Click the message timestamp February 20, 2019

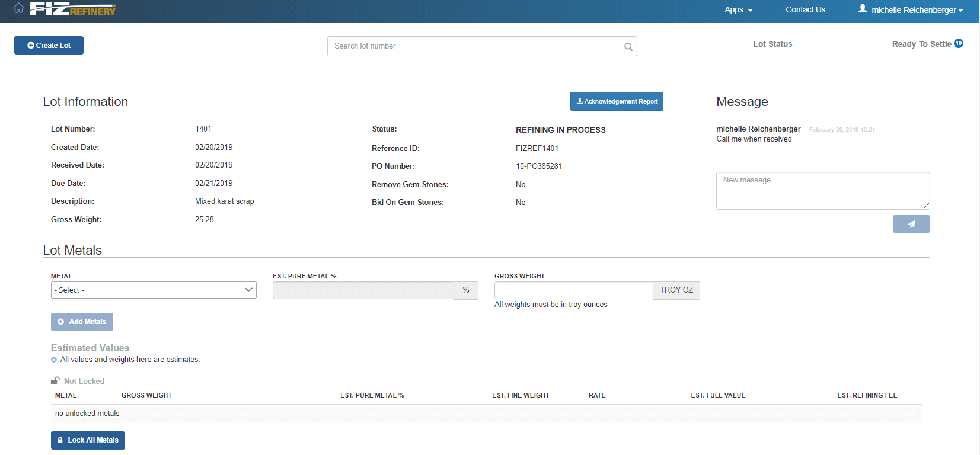point(842,130)
